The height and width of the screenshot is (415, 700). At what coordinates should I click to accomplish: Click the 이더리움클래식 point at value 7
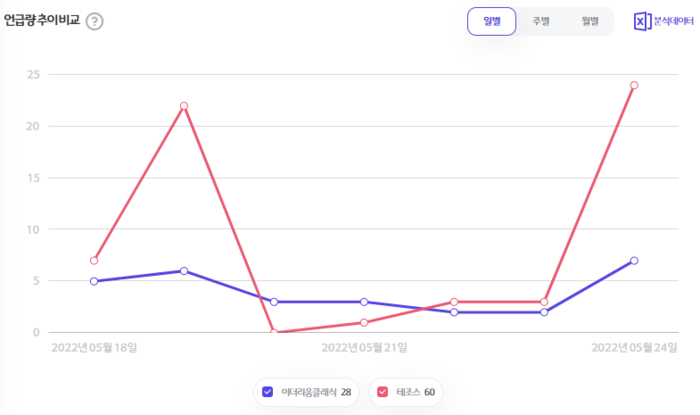click(x=634, y=261)
